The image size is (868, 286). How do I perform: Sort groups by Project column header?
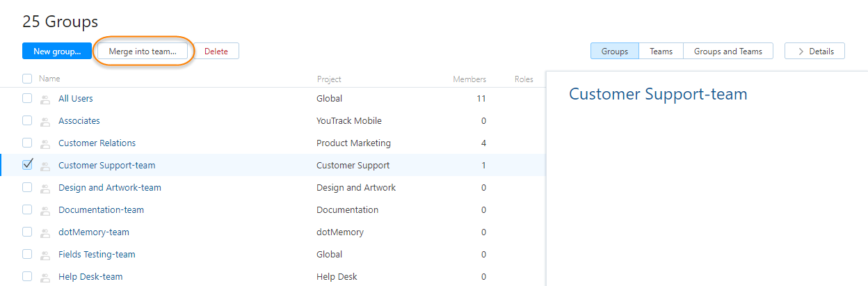tap(329, 79)
